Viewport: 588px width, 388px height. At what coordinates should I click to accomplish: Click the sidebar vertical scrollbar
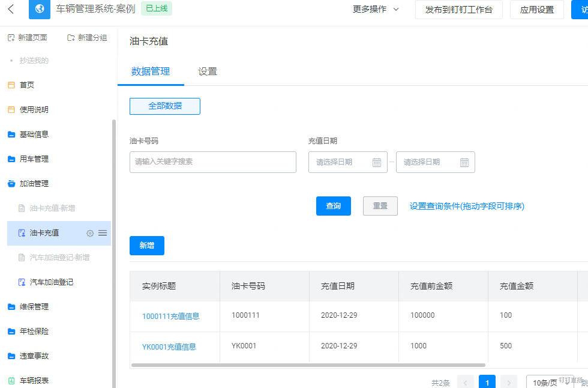click(x=114, y=253)
